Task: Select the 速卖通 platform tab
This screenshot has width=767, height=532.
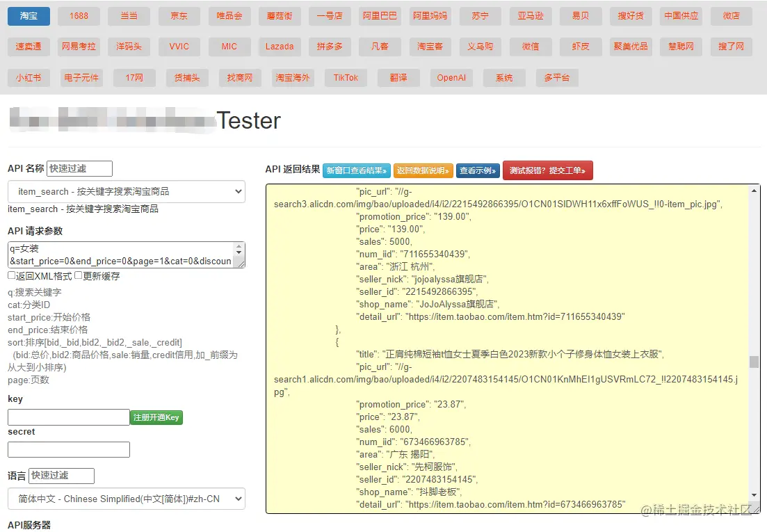Action: [x=29, y=47]
